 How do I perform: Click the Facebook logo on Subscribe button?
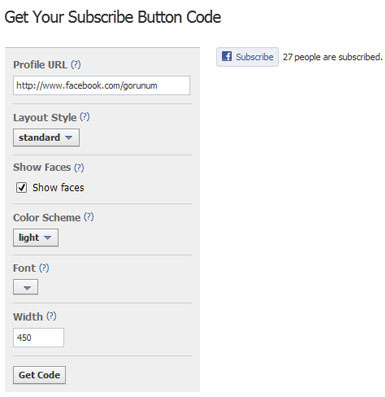[227, 56]
